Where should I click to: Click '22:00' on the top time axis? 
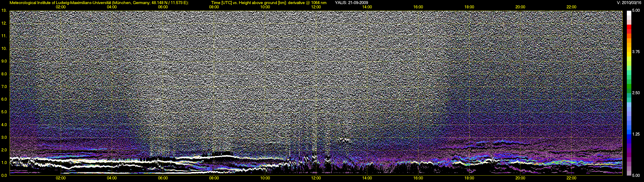tap(571, 7)
